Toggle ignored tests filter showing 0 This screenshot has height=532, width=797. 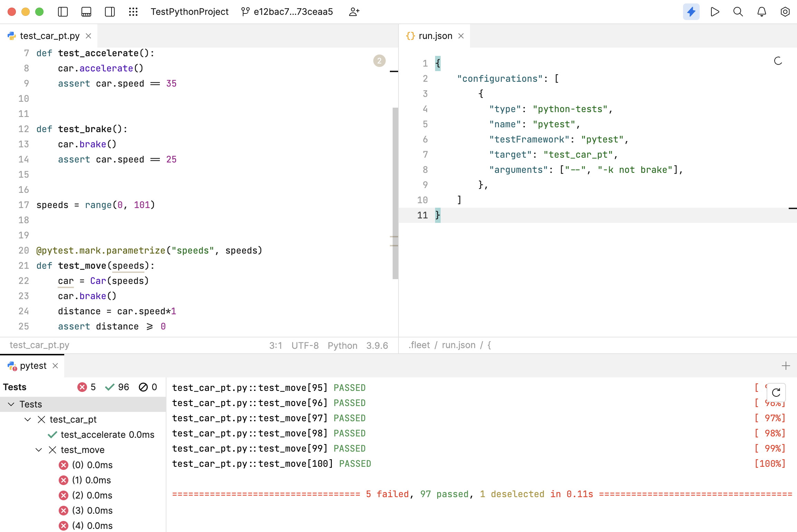[x=148, y=387]
